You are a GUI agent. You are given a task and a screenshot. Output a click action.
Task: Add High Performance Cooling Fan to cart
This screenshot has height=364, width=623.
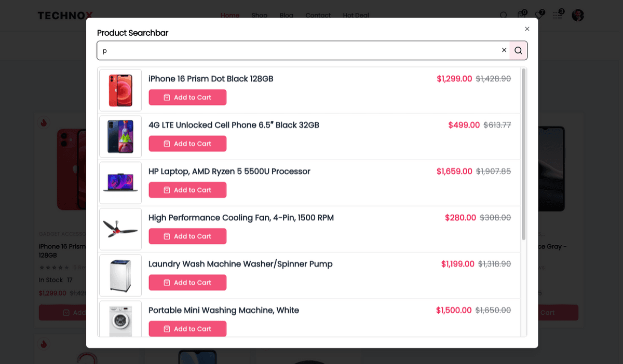pos(187,236)
